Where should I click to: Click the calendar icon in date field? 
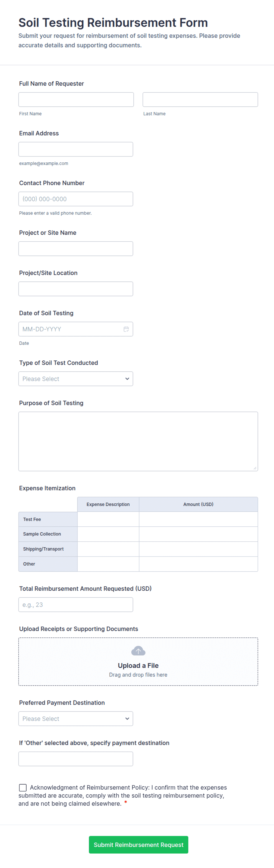tap(126, 329)
